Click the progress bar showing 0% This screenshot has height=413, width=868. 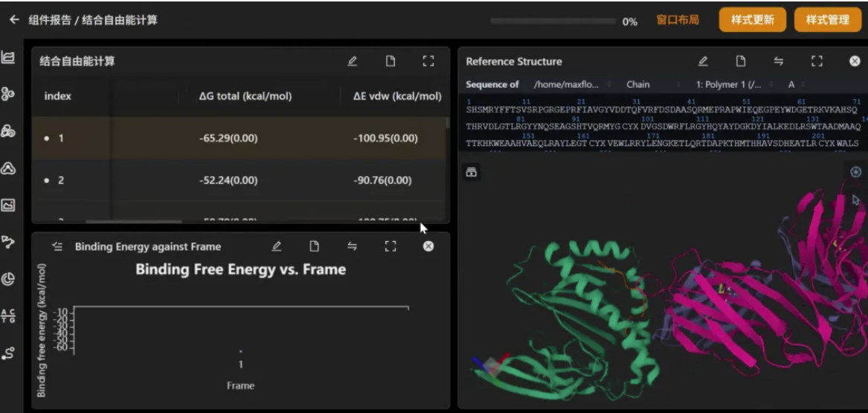[553, 21]
